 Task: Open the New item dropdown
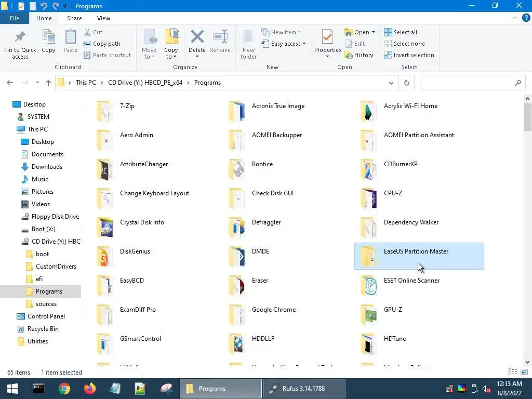coord(281,32)
